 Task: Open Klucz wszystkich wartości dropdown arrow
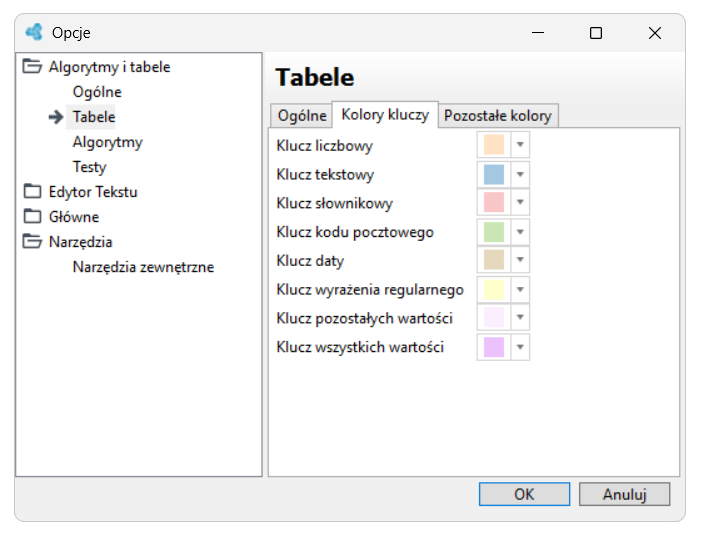[x=520, y=347]
